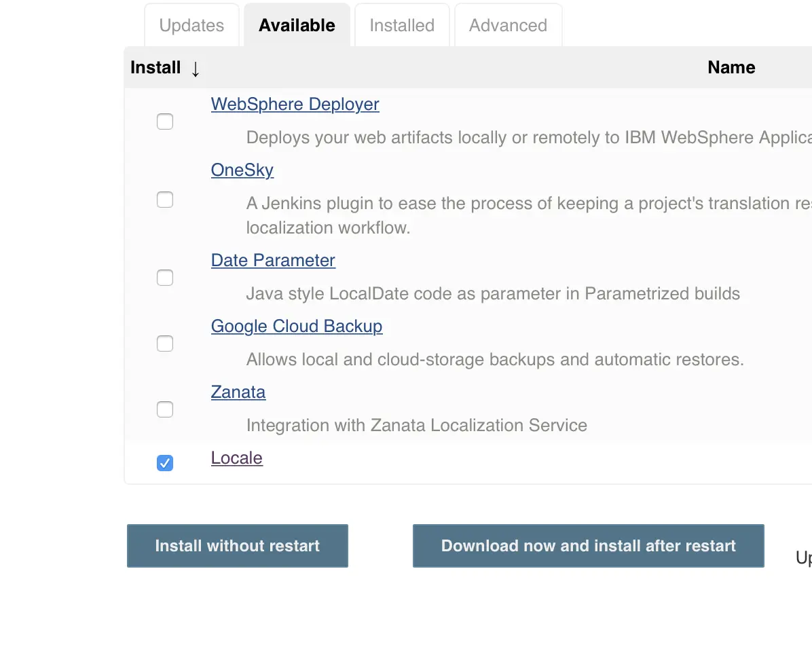Click the Date Parameter link
This screenshot has width=812, height=645.
click(x=273, y=261)
